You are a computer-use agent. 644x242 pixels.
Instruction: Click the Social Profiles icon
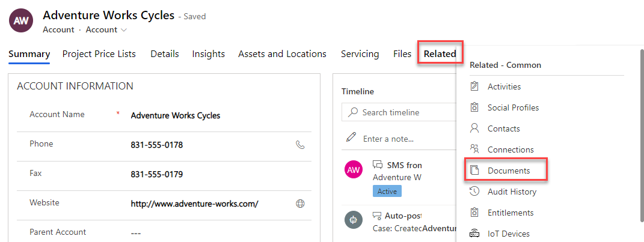click(474, 107)
